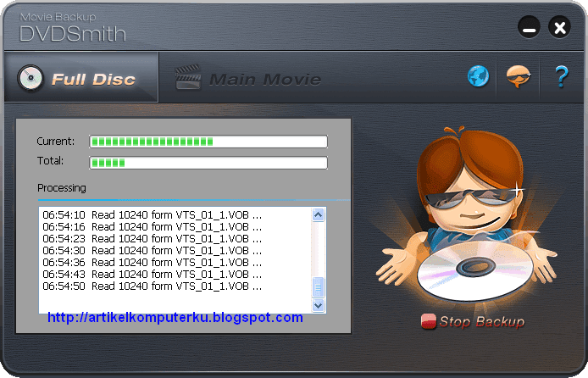Click the Current progress bar
Image resolution: width=588 pixels, height=378 pixels.
point(208,142)
